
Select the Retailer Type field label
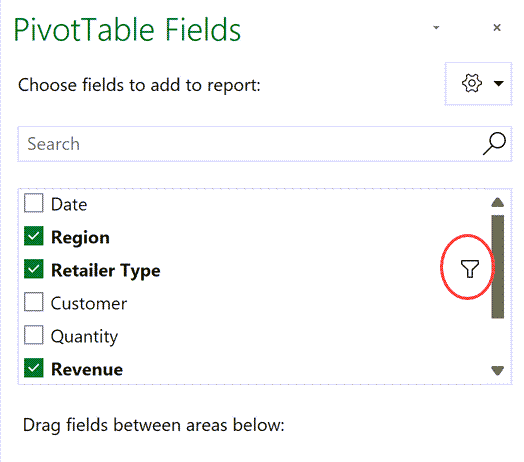(106, 270)
